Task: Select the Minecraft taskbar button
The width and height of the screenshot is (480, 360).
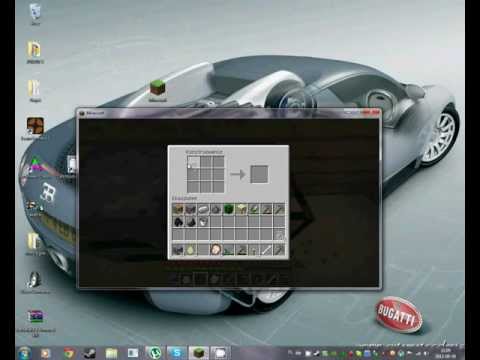Action: point(199,353)
